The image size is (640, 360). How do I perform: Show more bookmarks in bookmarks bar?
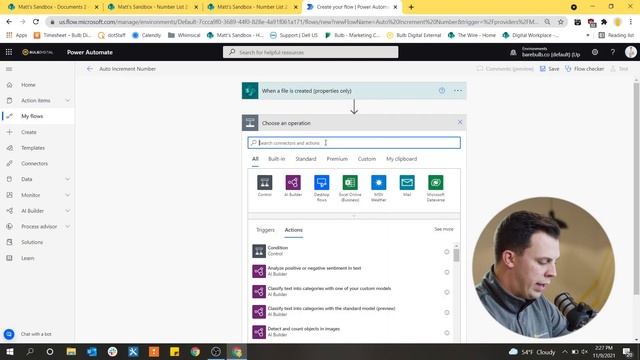pyautogui.click(x=588, y=35)
